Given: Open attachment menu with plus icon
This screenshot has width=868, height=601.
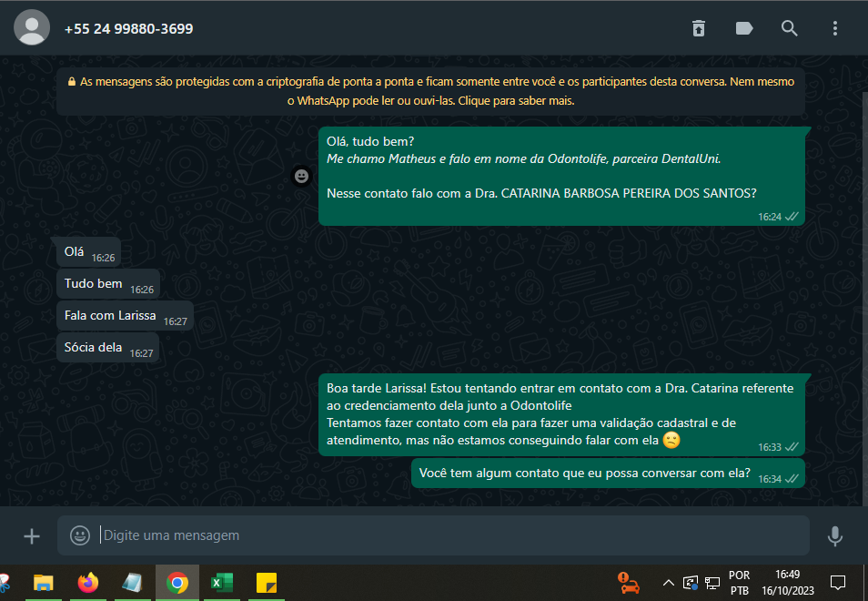Looking at the screenshot, I should [32, 535].
